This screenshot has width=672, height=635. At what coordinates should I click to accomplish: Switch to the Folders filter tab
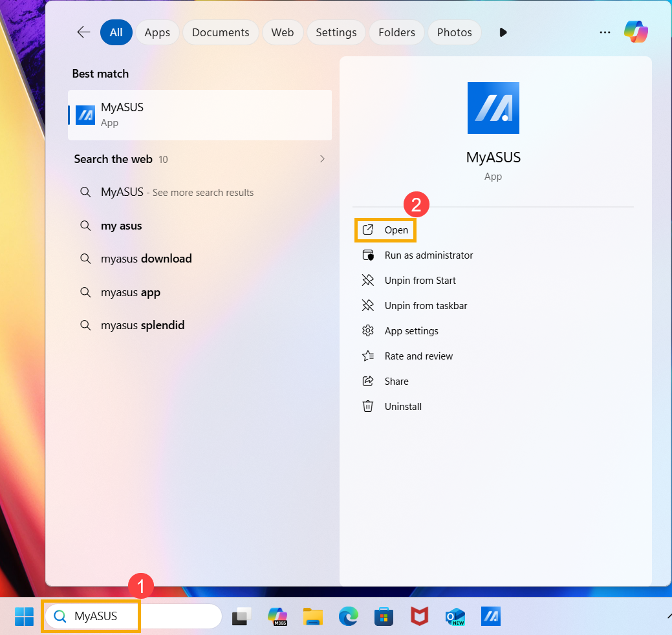pos(397,32)
